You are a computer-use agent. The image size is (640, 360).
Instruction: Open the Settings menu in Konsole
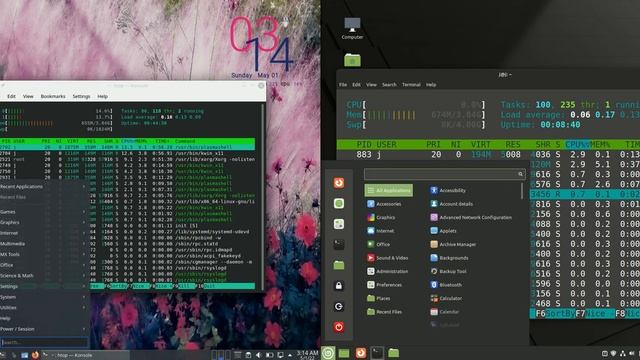tap(81, 96)
